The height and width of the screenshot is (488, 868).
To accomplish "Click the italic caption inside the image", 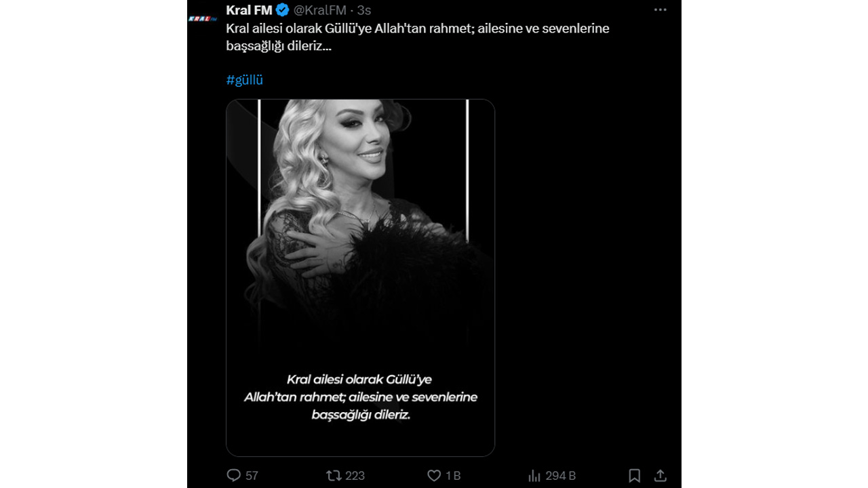I will point(361,397).
